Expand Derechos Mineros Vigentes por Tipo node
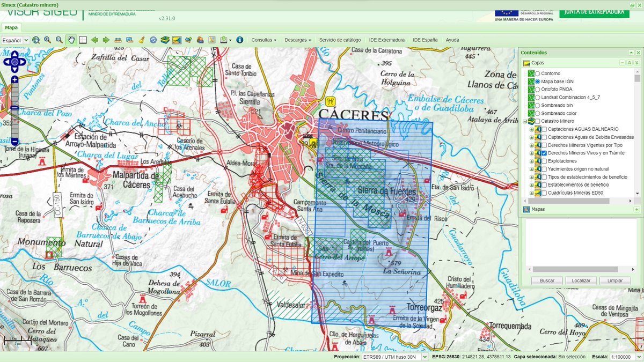The image size is (644, 362). click(x=531, y=145)
